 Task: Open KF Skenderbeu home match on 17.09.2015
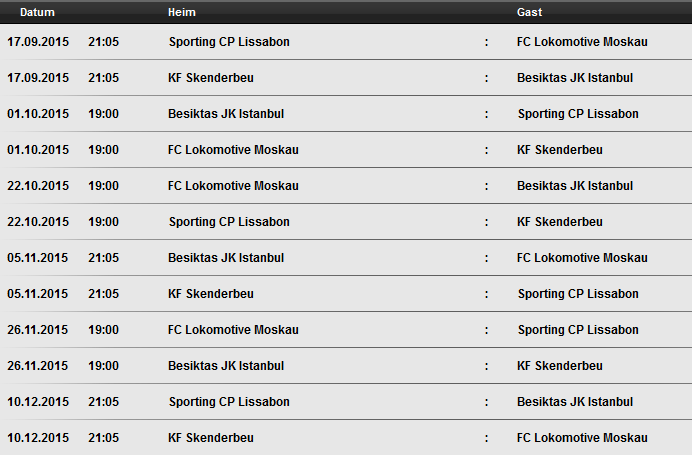click(x=211, y=78)
